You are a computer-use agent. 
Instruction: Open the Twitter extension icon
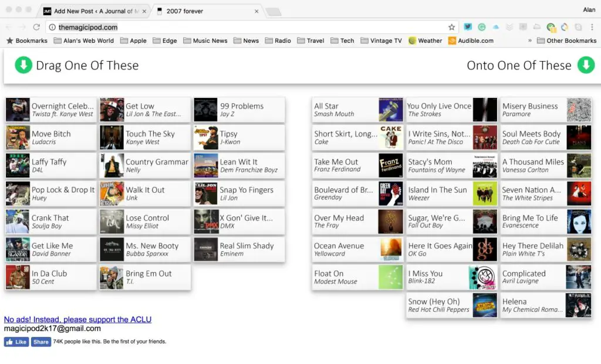click(468, 27)
